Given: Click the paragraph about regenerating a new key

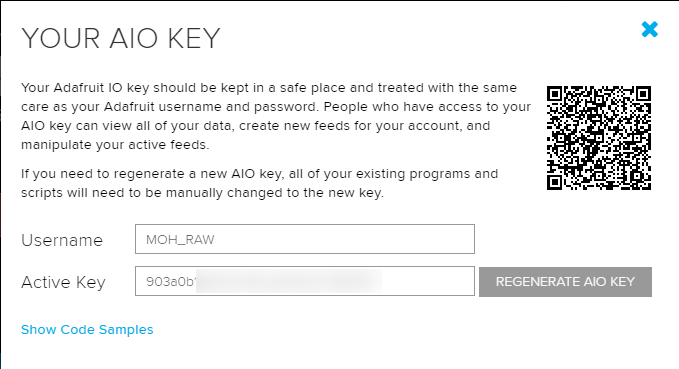Looking at the screenshot, I should click(x=259, y=183).
